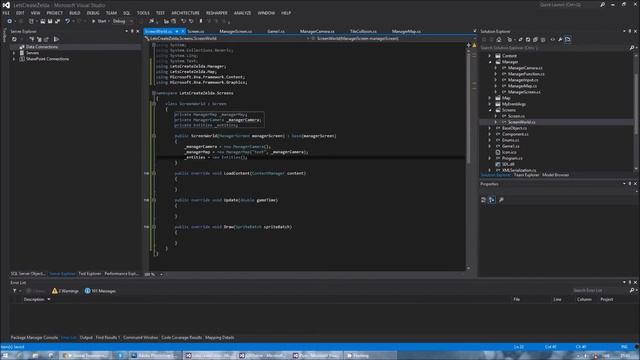The image size is (640, 360).
Task: Expand the Content folder in Solution Explorer
Action: pos(490,56)
